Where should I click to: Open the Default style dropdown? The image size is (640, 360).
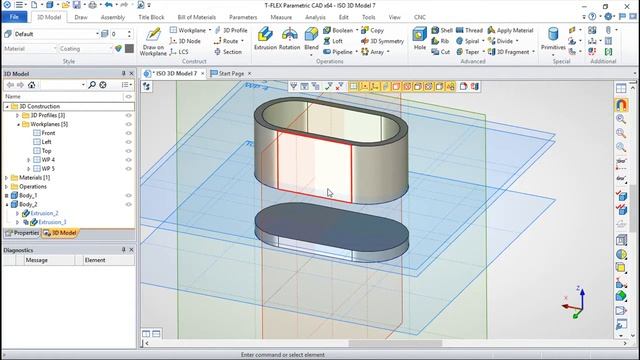click(x=97, y=34)
